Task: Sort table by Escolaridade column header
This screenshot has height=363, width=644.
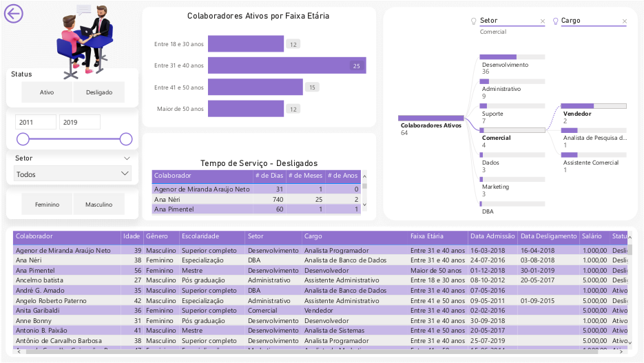Action: click(200, 236)
